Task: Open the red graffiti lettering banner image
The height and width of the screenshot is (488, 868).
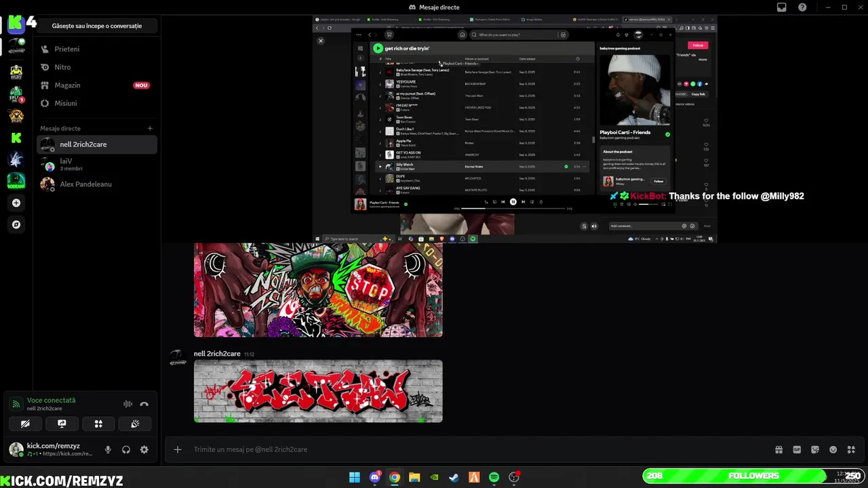Action: point(318,391)
